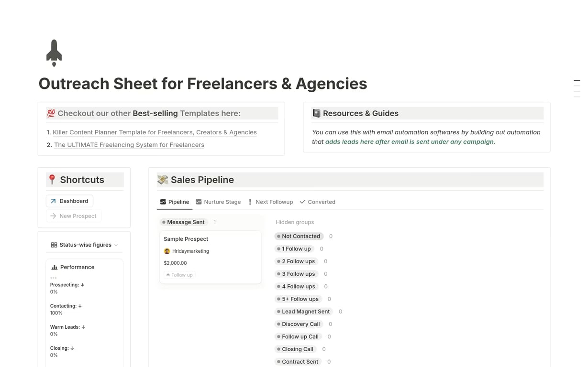
Task: Click the money icon beside Sales Pipeline
Action: 163,180
